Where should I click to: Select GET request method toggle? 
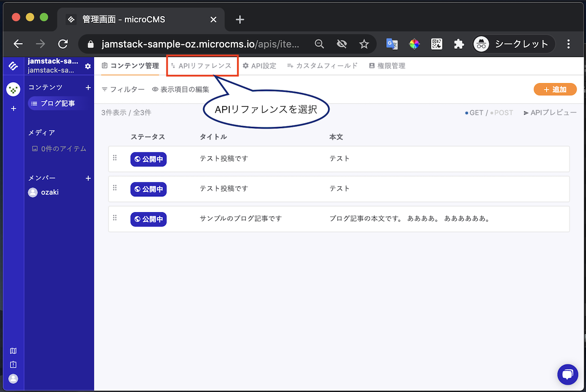pyautogui.click(x=474, y=113)
